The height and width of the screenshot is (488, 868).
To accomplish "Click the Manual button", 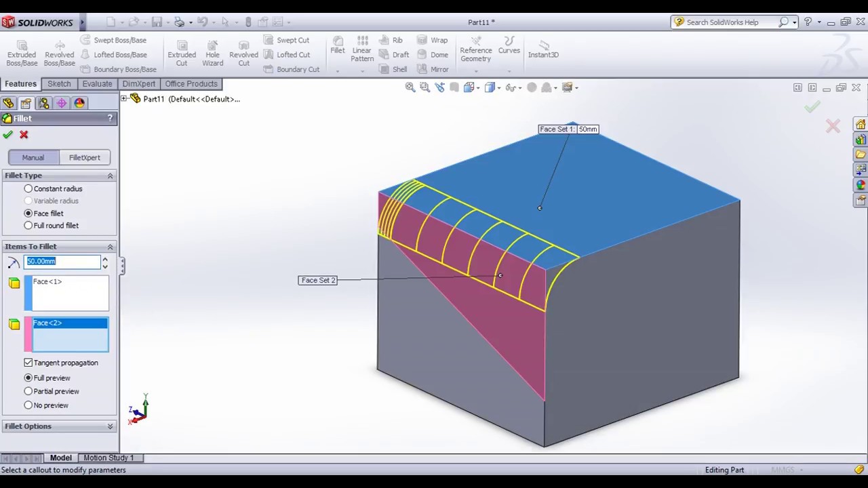I will point(33,158).
